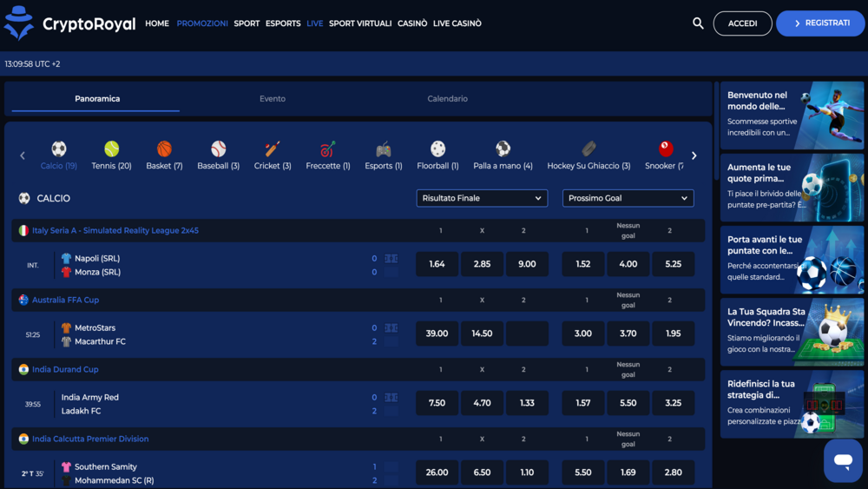This screenshot has height=489, width=868.
Task: Open Benvenuto nel mondo delle promo card
Action: (x=792, y=116)
